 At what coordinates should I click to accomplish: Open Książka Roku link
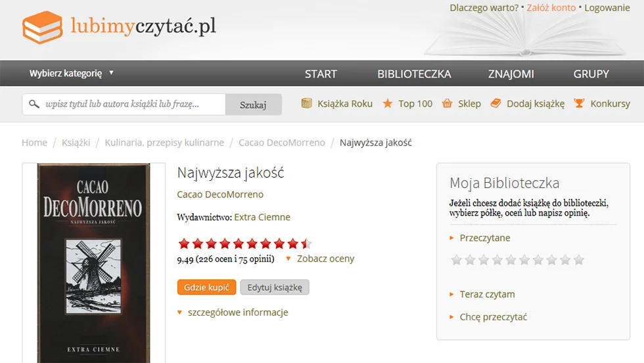345,104
